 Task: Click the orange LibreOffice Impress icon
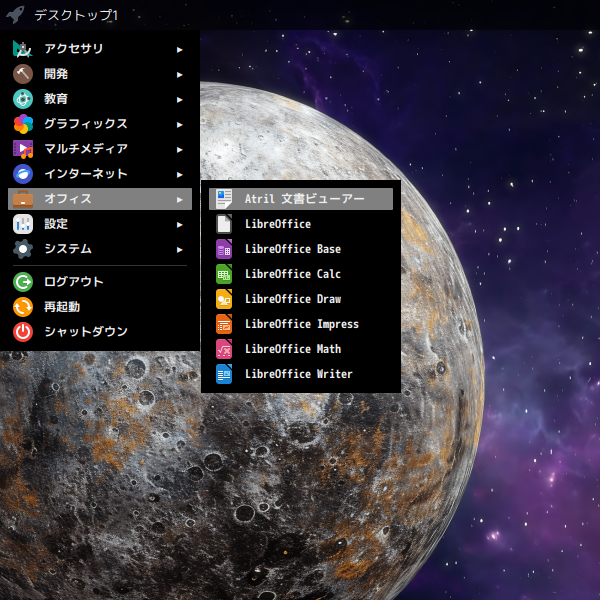(224, 324)
